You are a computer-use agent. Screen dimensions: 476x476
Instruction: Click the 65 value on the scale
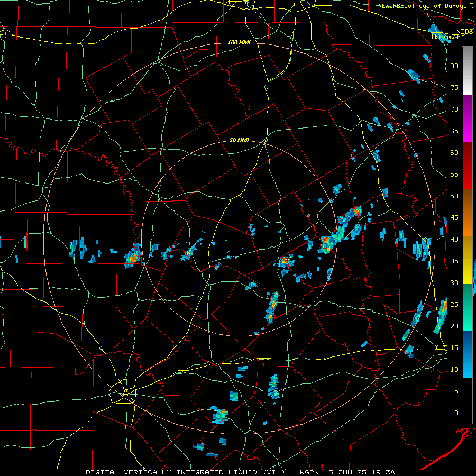(454, 131)
